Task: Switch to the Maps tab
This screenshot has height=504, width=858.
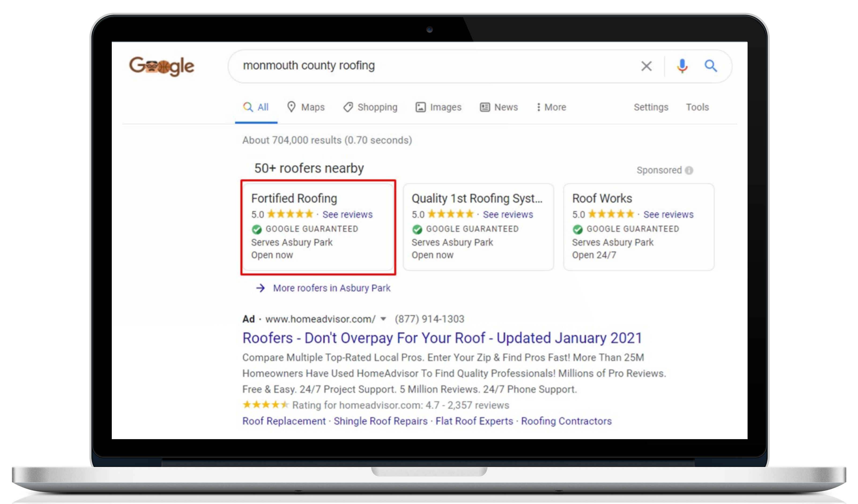Action: tap(306, 107)
